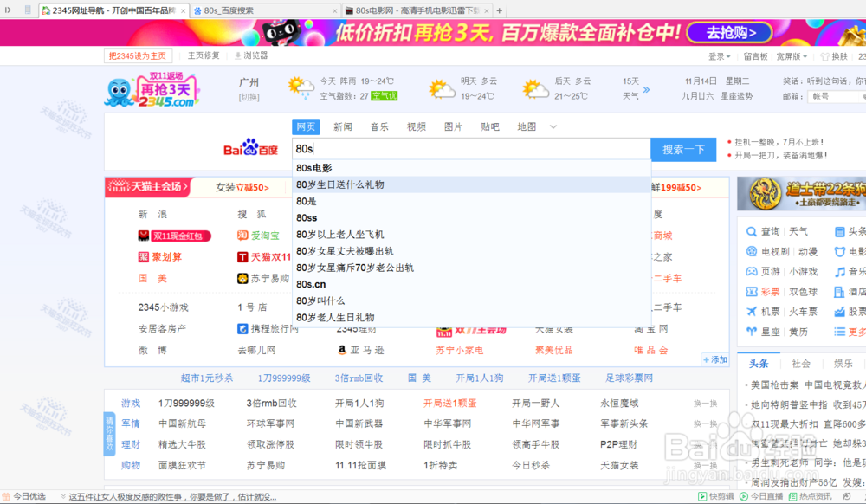
Task: Switch to the 新闻 search tab
Action: point(341,126)
